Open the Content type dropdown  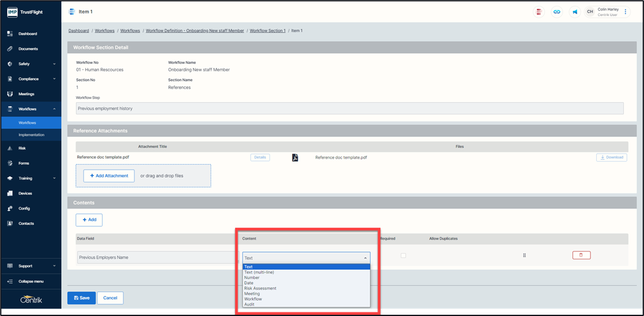tap(306, 258)
